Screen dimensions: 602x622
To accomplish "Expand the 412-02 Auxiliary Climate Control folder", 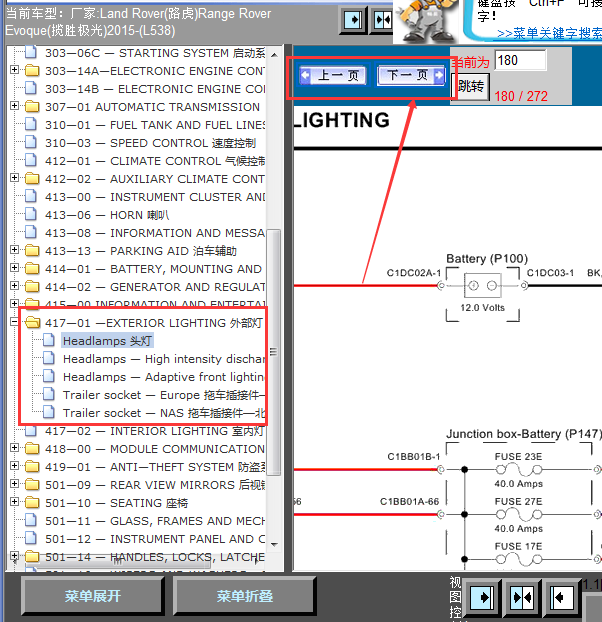I will click(x=14, y=178).
